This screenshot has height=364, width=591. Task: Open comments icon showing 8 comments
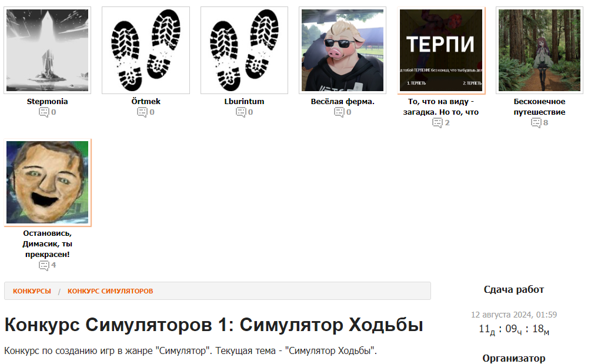pyautogui.click(x=536, y=123)
